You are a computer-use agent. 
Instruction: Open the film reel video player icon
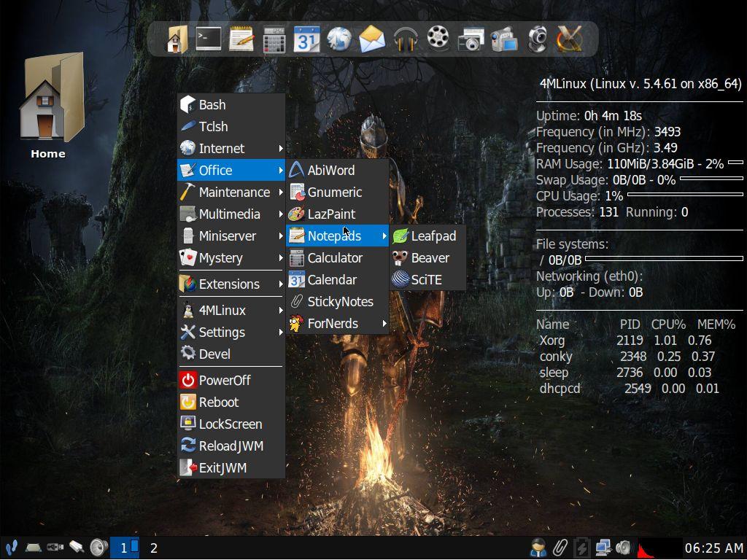point(438,39)
